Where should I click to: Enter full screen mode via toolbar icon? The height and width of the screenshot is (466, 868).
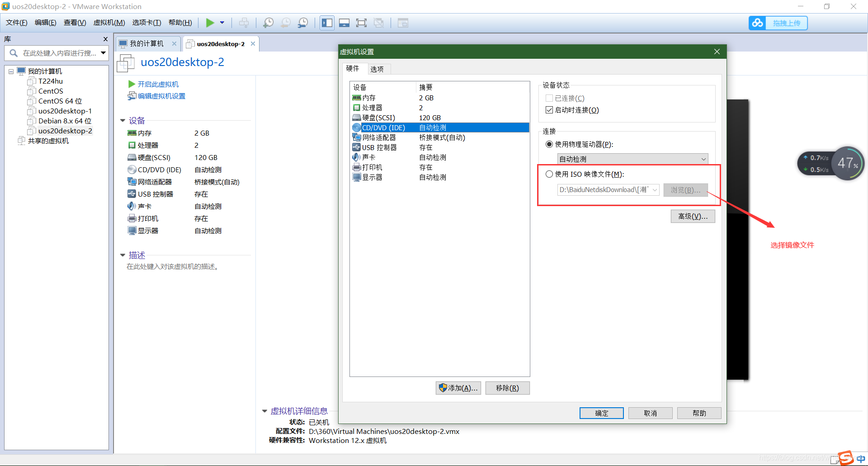(x=361, y=23)
